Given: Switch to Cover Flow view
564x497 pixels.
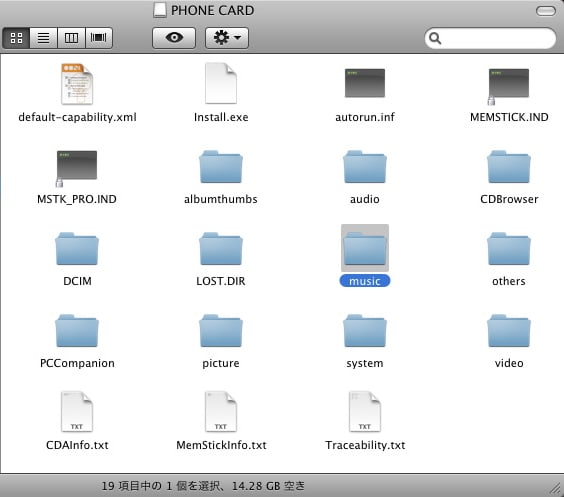Looking at the screenshot, I should [99, 38].
